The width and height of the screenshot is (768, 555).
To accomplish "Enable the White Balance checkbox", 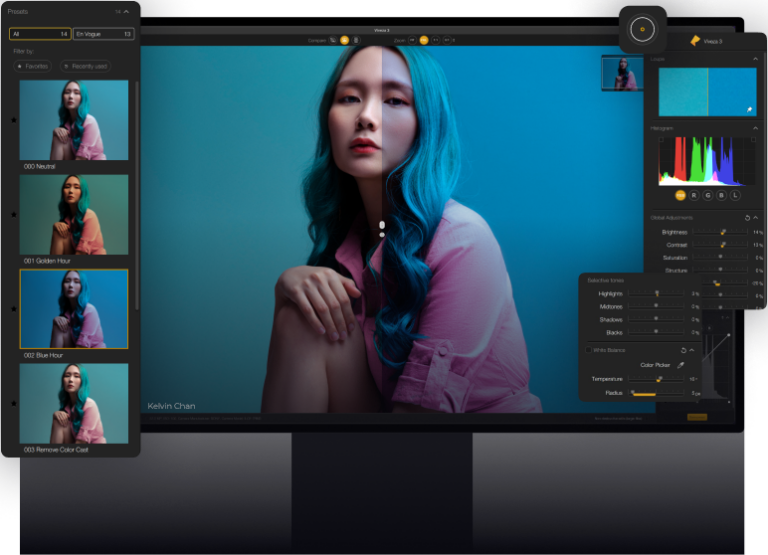I will tap(589, 350).
